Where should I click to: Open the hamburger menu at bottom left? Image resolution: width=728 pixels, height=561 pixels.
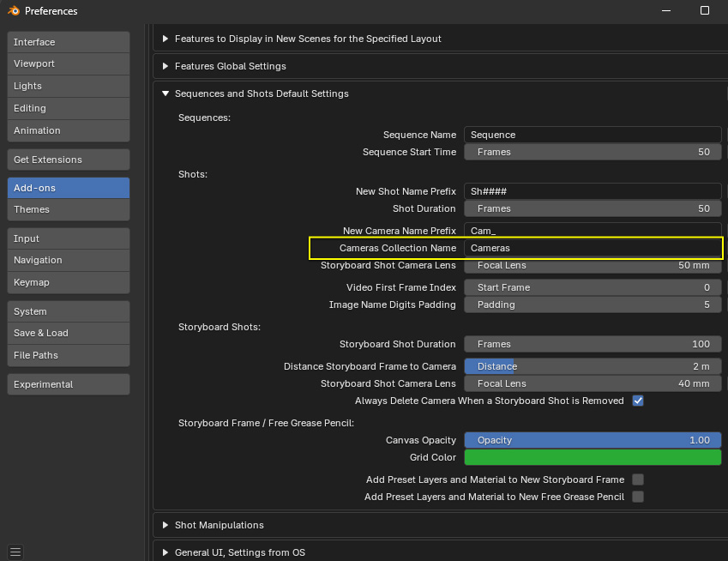coord(15,552)
